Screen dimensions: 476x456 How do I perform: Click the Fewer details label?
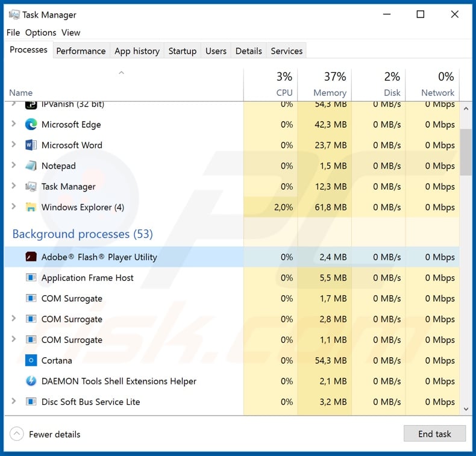click(x=55, y=434)
